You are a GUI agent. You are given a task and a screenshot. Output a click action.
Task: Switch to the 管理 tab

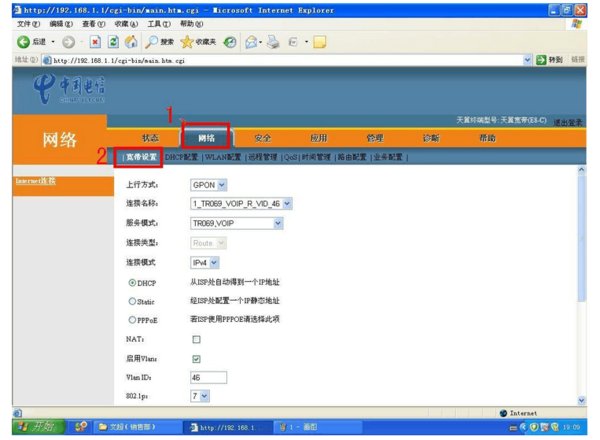[x=375, y=138]
